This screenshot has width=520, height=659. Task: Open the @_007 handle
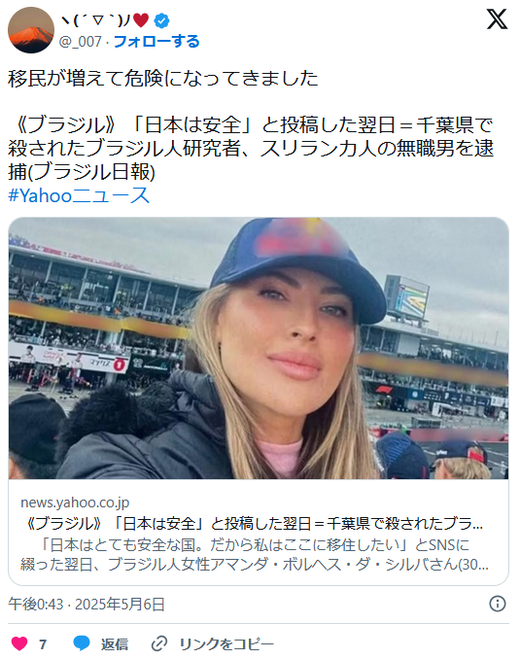coord(80,42)
